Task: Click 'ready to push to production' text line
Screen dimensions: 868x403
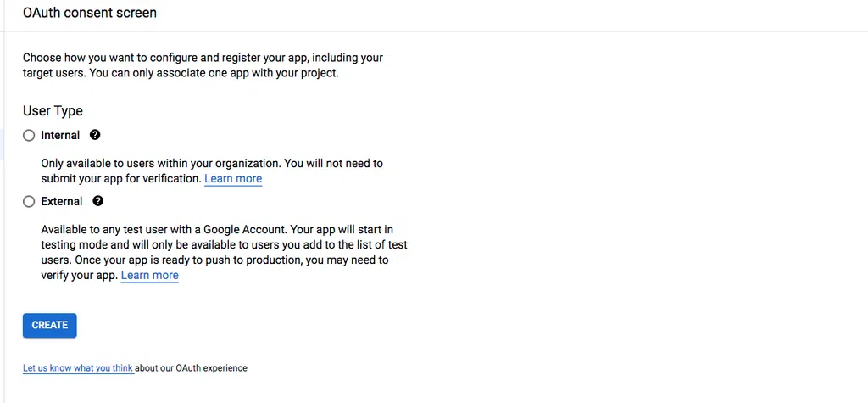Action: coord(214,260)
